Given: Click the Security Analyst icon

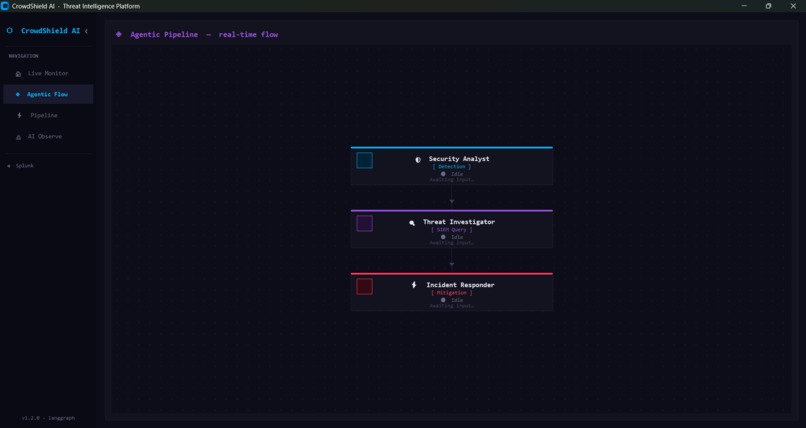Looking at the screenshot, I should 418,160.
